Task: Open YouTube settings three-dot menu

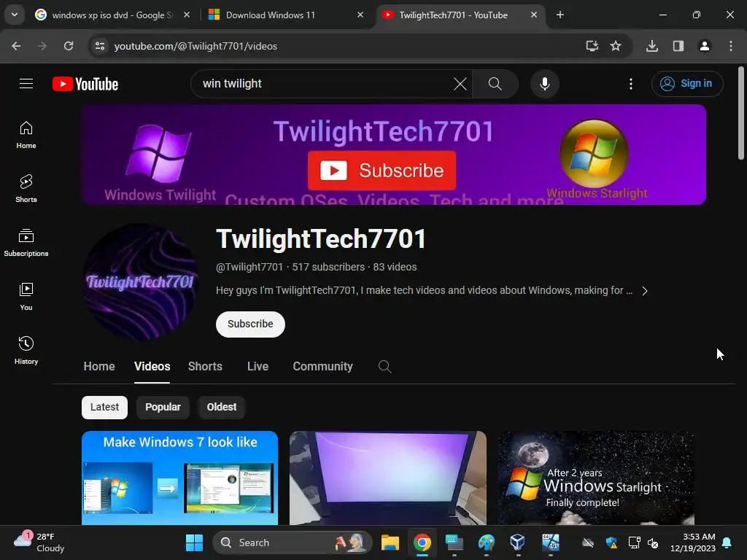Action: point(631,84)
